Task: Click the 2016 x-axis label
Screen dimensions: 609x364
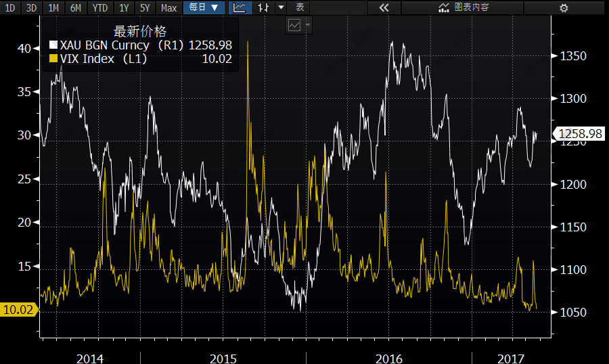Action: [389, 358]
